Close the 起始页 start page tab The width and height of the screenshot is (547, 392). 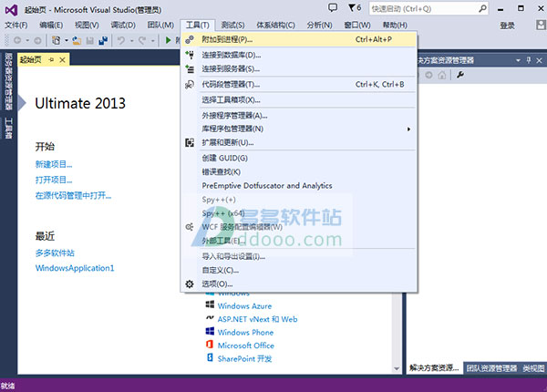[x=62, y=60]
